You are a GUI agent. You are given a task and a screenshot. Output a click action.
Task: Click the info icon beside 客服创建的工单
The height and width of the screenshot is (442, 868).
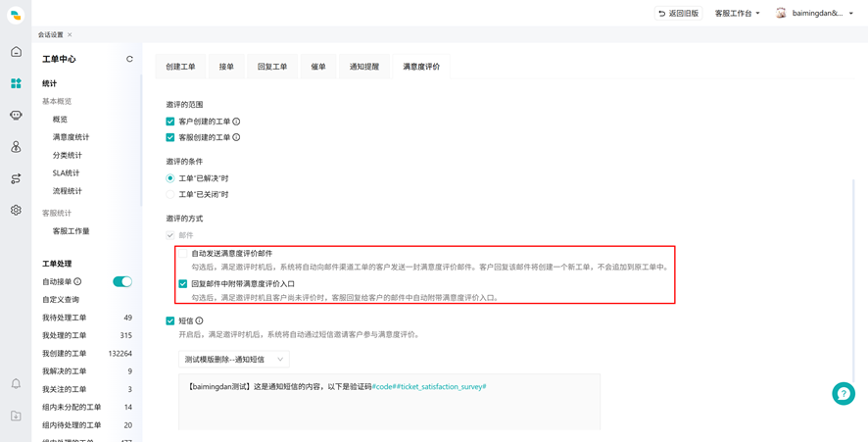(236, 137)
